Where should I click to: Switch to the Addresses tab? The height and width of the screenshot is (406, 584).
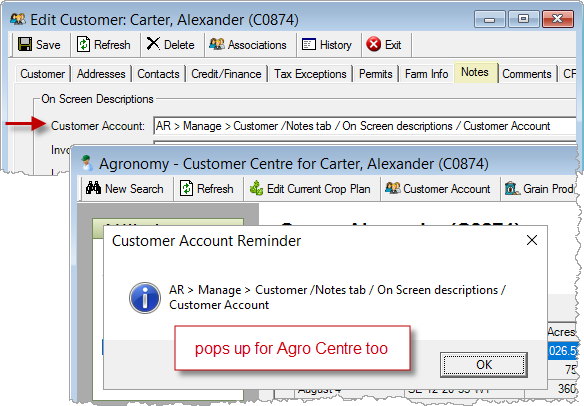tap(101, 74)
